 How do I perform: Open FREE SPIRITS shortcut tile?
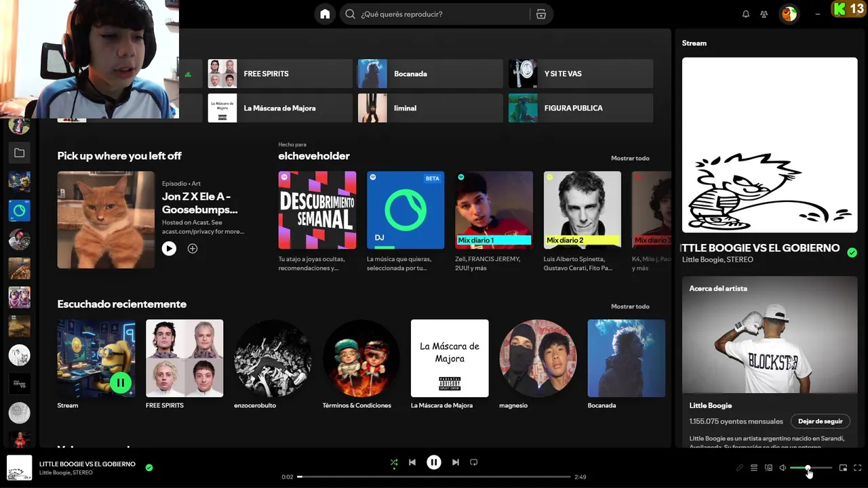[x=280, y=73]
